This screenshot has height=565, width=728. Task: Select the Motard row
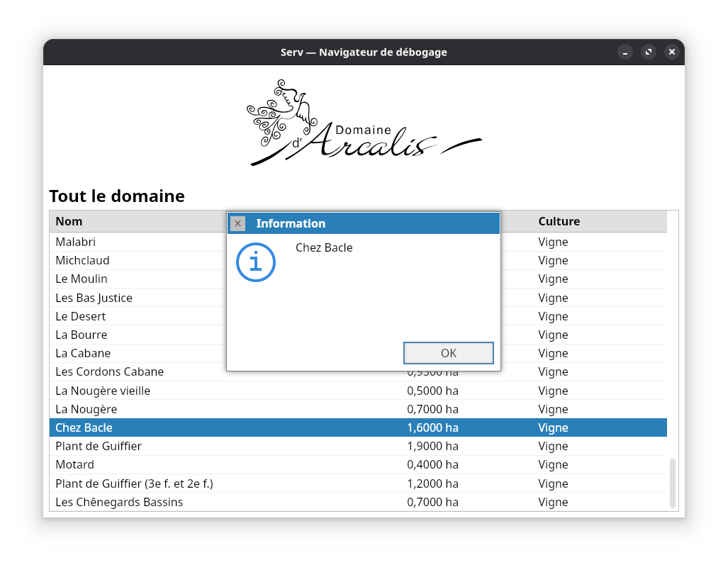358,465
